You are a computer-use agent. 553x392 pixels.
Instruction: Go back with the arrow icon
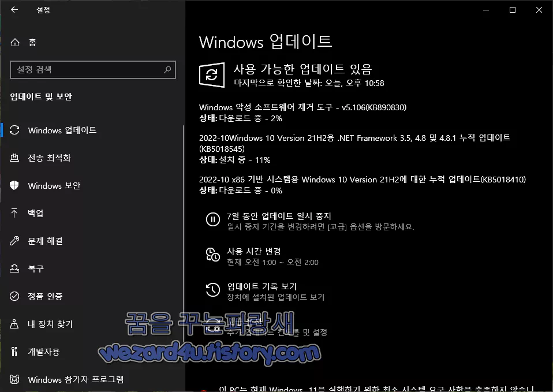point(14,10)
